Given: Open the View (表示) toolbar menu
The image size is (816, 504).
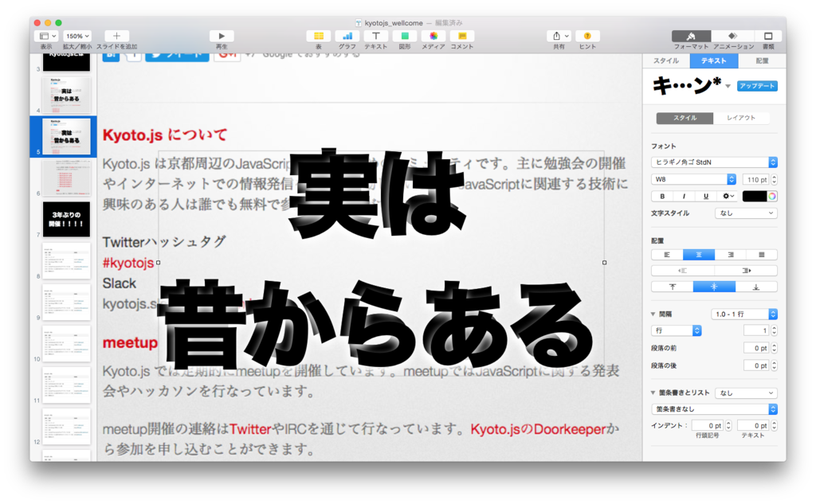Looking at the screenshot, I should [45, 36].
